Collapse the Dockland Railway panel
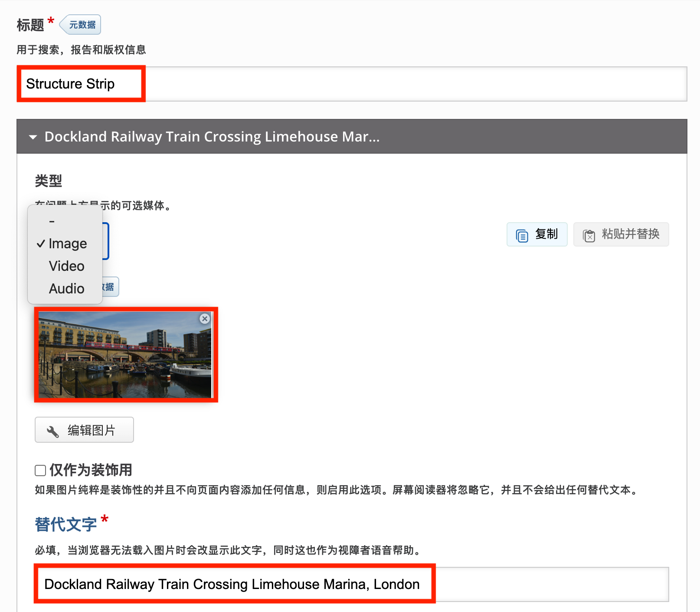Image resolution: width=700 pixels, height=612 pixels. pyautogui.click(x=33, y=137)
